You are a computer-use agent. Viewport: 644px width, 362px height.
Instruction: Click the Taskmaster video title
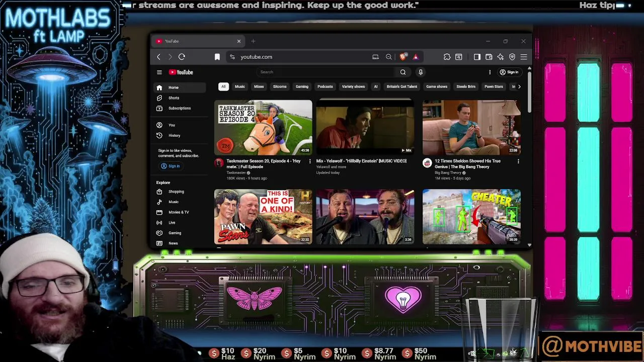pyautogui.click(x=264, y=164)
